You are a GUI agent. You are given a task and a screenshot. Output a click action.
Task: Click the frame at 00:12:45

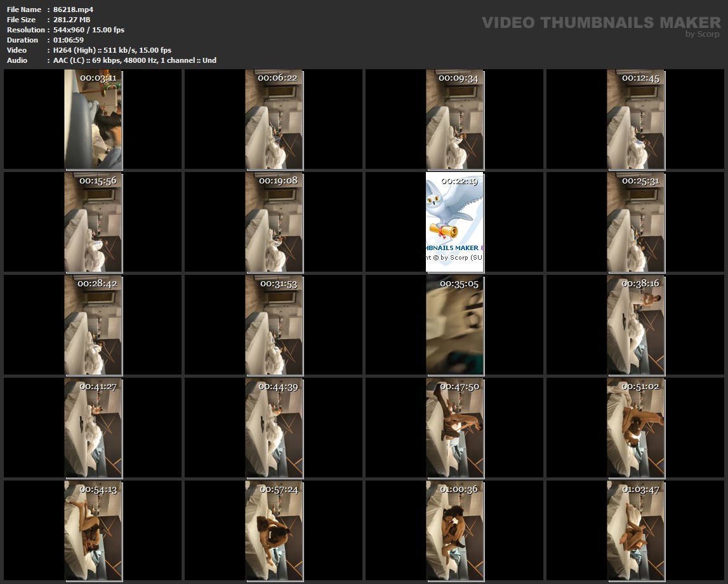pyautogui.click(x=636, y=119)
